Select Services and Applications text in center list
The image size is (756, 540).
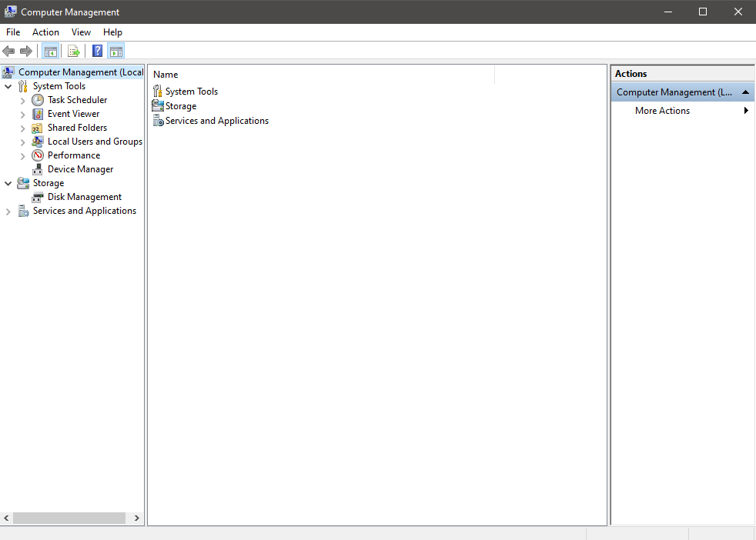tap(217, 121)
